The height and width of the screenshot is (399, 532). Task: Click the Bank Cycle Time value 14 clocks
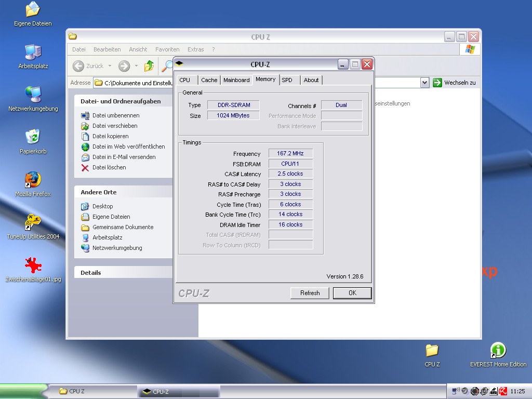[290, 215]
